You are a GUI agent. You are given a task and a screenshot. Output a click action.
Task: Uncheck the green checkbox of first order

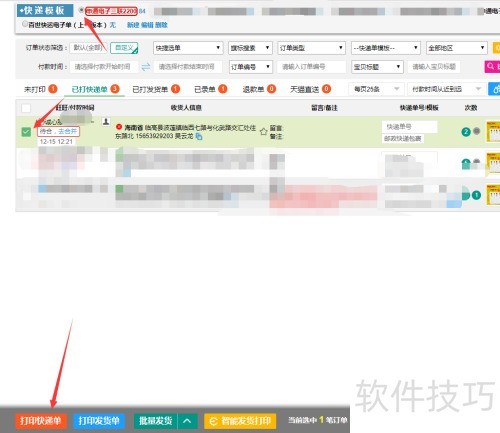(26, 132)
